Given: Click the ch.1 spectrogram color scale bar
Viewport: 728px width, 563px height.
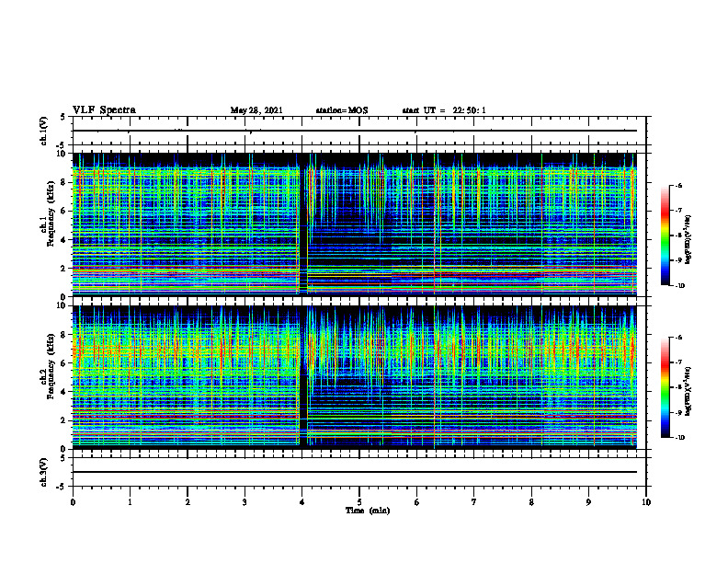Looking at the screenshot, I should click(665, 236).
